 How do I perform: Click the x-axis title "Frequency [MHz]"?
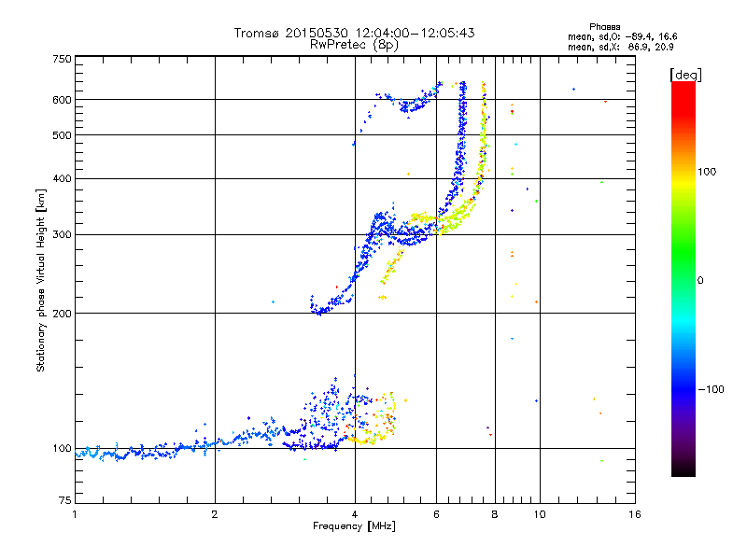pos(354,526)
